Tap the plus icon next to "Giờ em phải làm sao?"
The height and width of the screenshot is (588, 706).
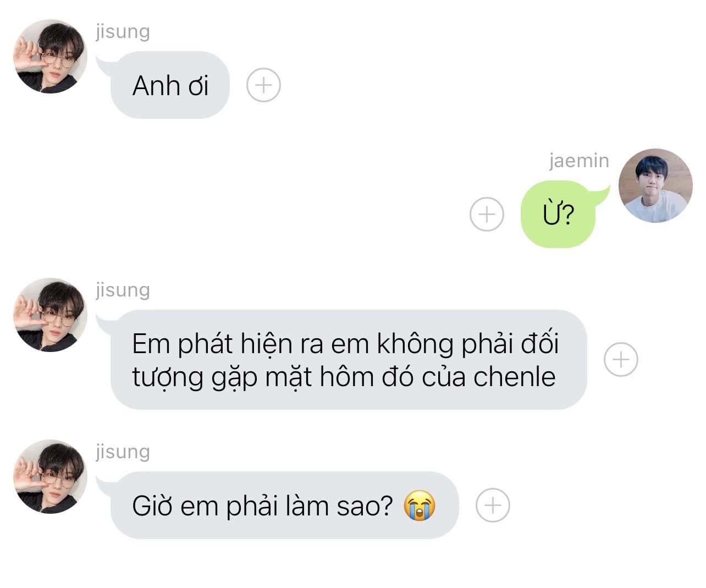493,505
